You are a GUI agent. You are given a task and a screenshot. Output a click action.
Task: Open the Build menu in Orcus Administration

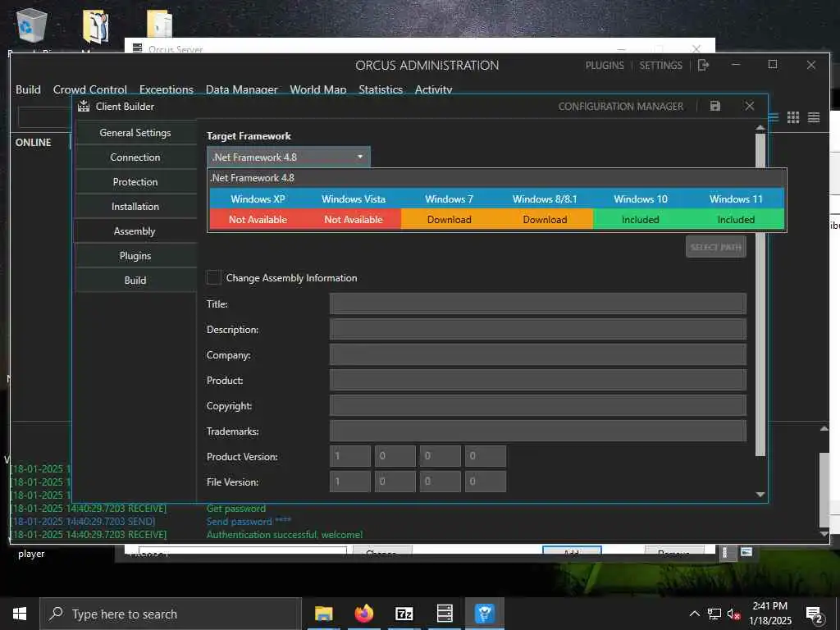28,89
